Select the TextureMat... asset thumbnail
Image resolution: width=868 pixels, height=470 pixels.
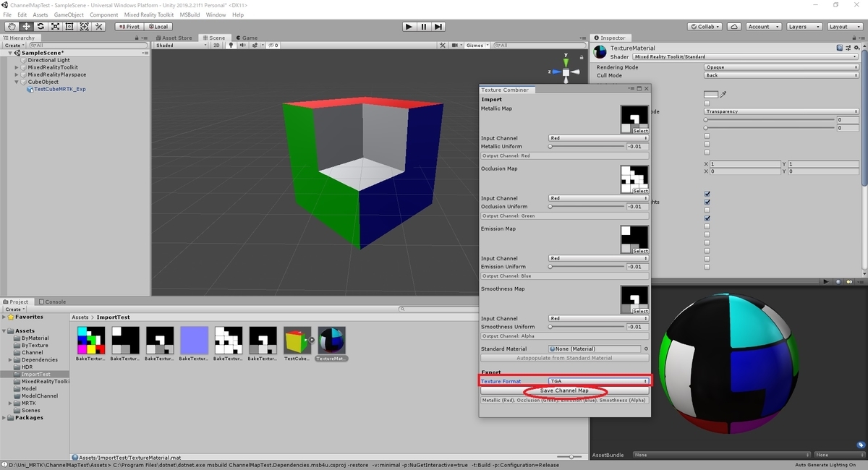click(x=331, y=341)
